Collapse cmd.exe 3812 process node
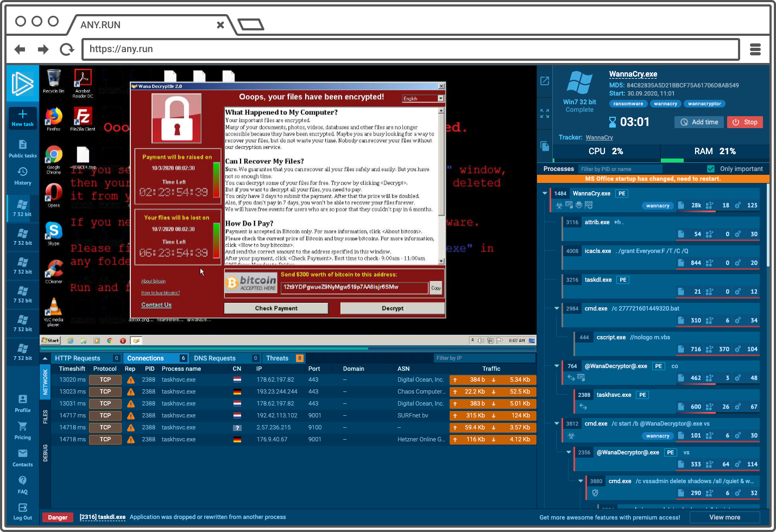Viewport: 776px width, 532px height. coord(557,423)
